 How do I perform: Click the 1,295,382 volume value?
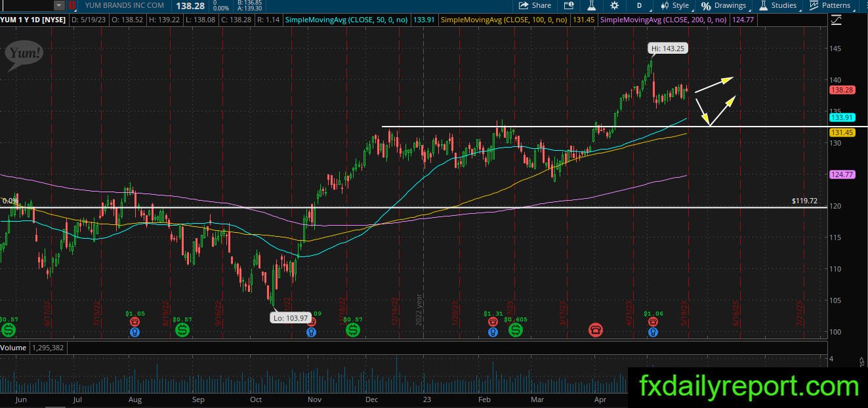(49, 348)
